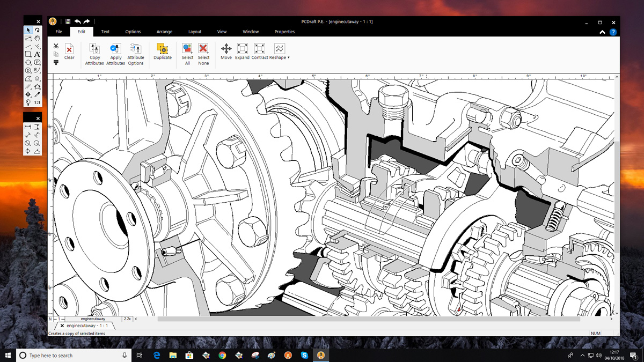The height and width of the screenshot is (362, 644).
Task: Select the star shape tool
Action: [37, 86]
